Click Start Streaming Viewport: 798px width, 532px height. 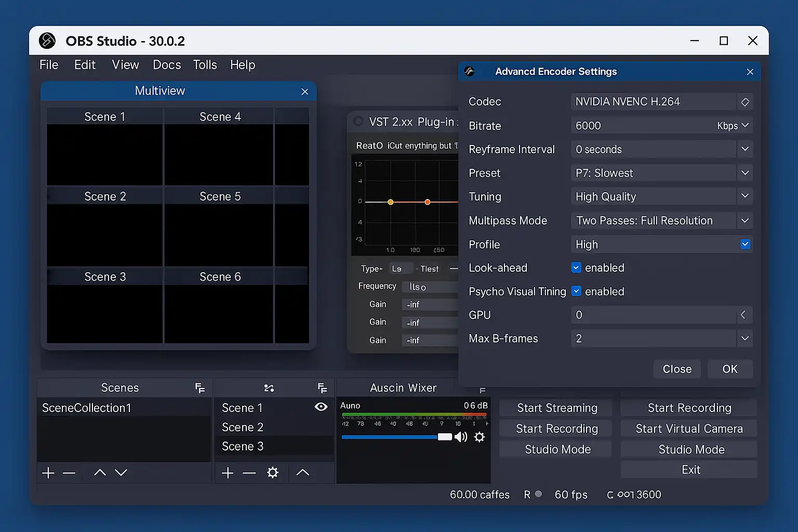click(x=557, y=408)
